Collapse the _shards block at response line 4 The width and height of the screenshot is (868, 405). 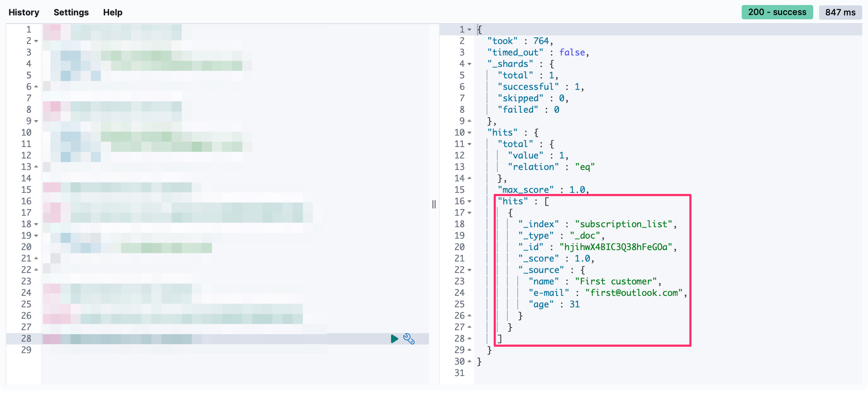click(469, 64)
